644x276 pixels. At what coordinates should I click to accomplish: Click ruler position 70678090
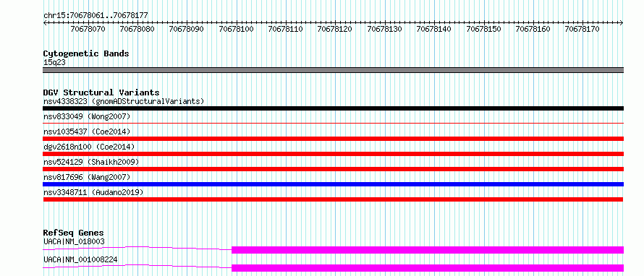187,29
